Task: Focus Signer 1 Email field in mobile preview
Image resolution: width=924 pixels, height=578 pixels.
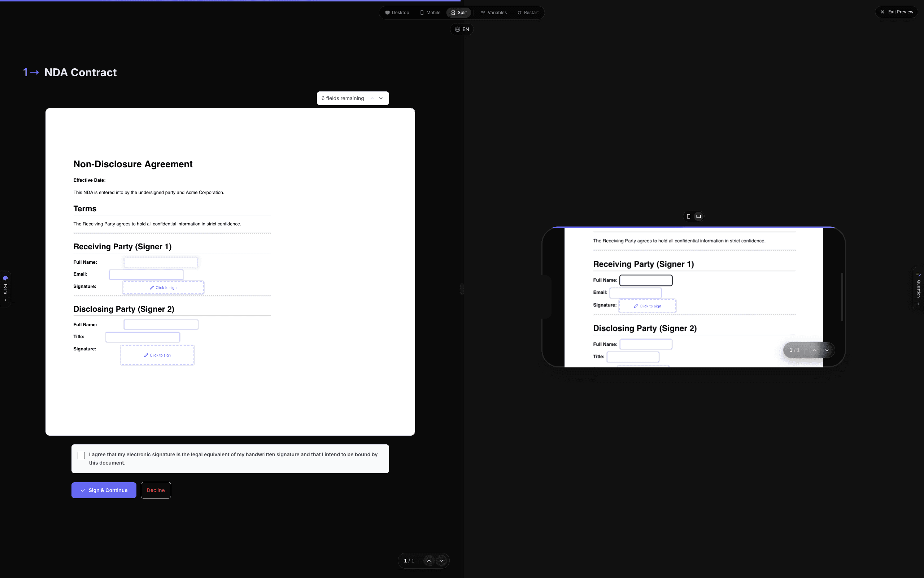Action: pyautogui.click(x=635, y=293)
